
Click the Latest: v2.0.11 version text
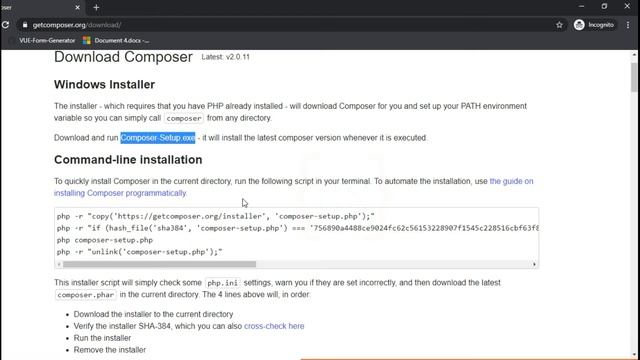225,57
